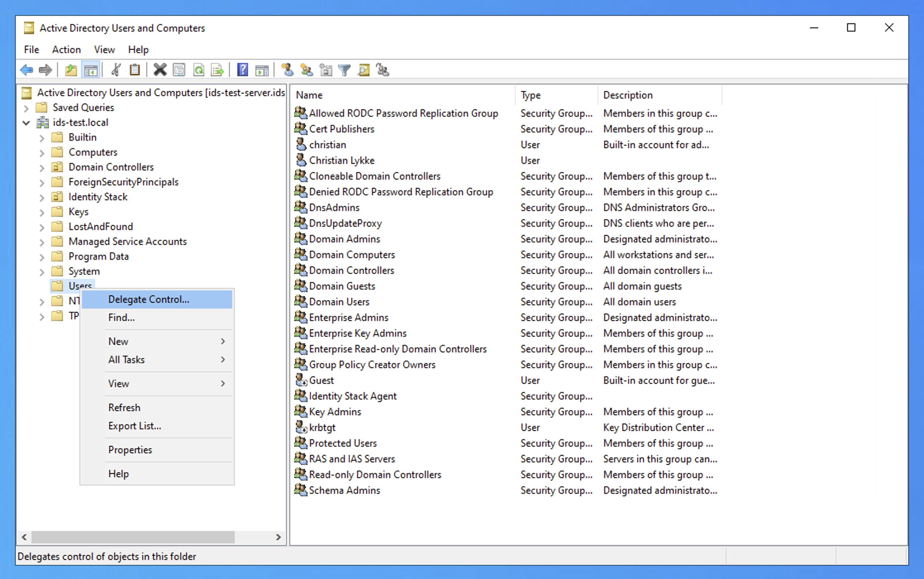The height and width of the screenshot is (579, 924).
Task: Click the Export List toolbar icon
Action: click(217, 70)
